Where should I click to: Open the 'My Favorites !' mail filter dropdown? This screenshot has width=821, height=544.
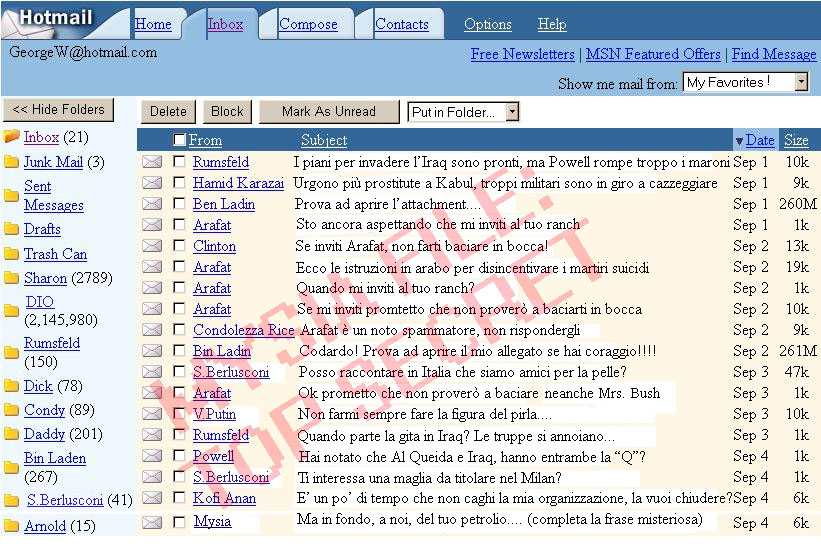[746, 82]
